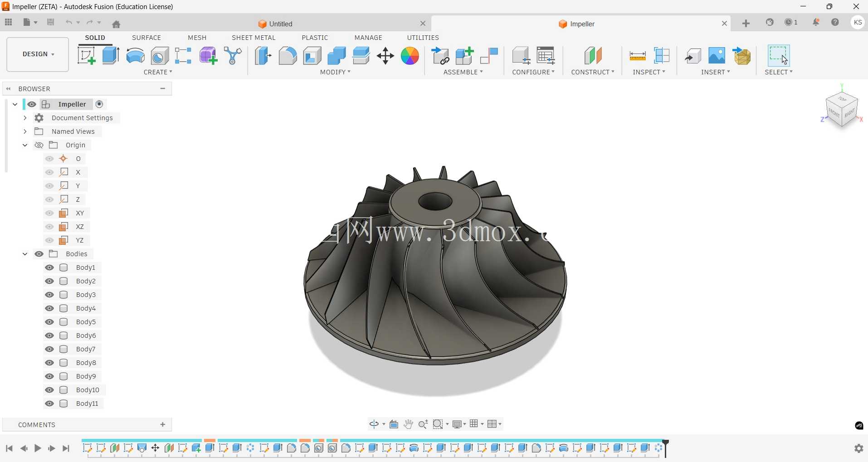The image size is (868, 462).
Task: Select the Combine tool
Action: [336, 56]
